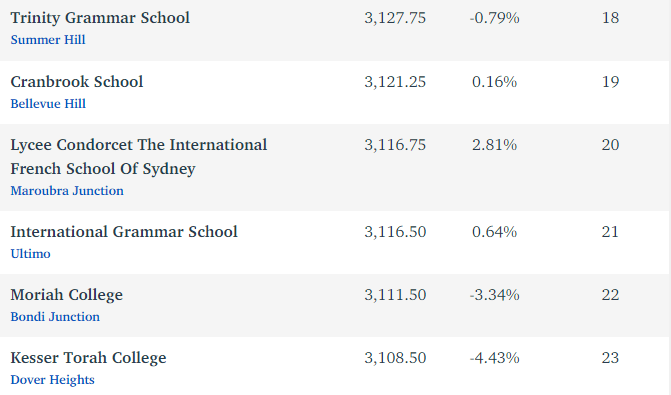Click the -3.34% change value
This screenshot has height=395, width=671.
494,295
